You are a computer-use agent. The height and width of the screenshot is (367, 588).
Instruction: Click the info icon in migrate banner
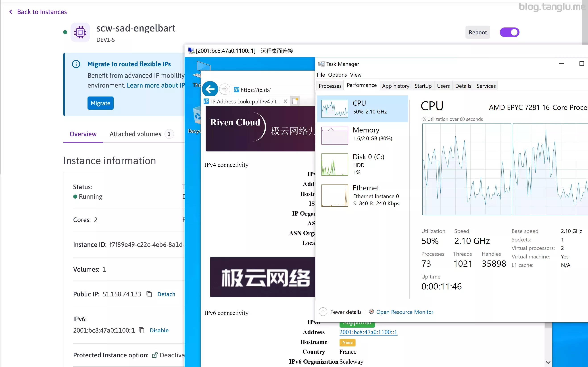click(76, 64)
